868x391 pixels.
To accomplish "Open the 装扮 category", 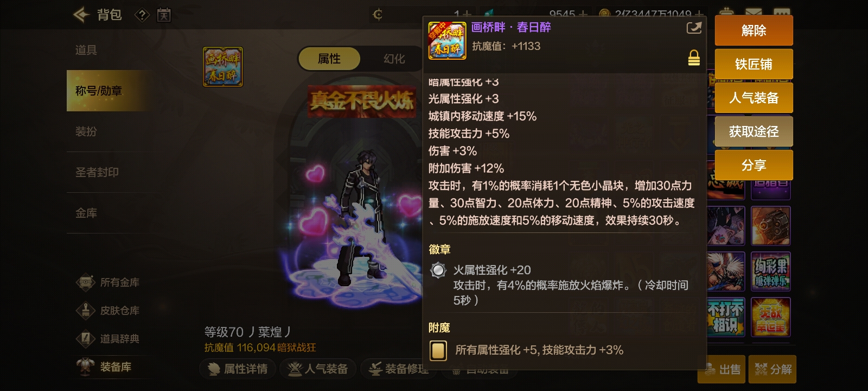I will tap(86, 131).
